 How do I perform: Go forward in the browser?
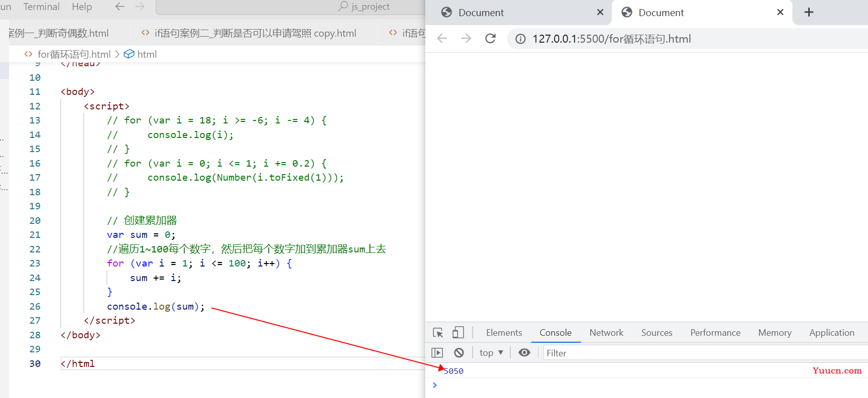pos(466,39)
